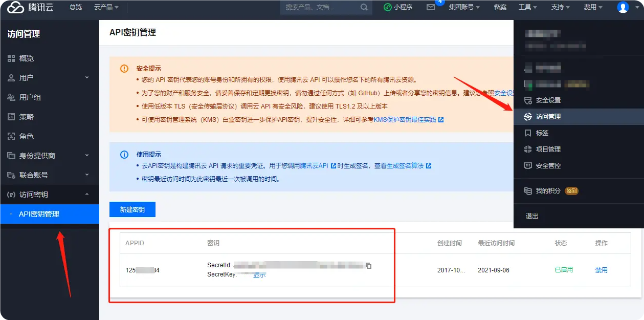This screenshot has width=644, height=320.
Task: Open the 小程序 mini program entry
Action: (398, 7)
